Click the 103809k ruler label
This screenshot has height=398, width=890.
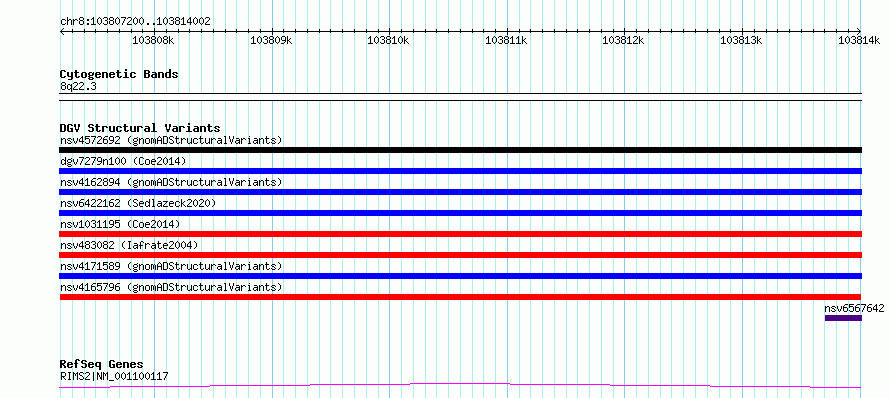[271, 40]
